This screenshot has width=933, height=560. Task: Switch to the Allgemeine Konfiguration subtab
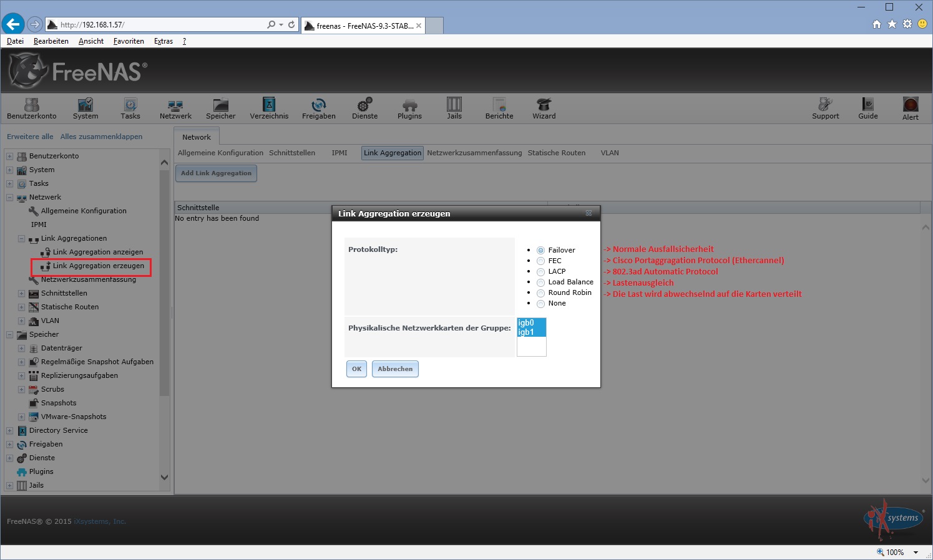point(220,153)
